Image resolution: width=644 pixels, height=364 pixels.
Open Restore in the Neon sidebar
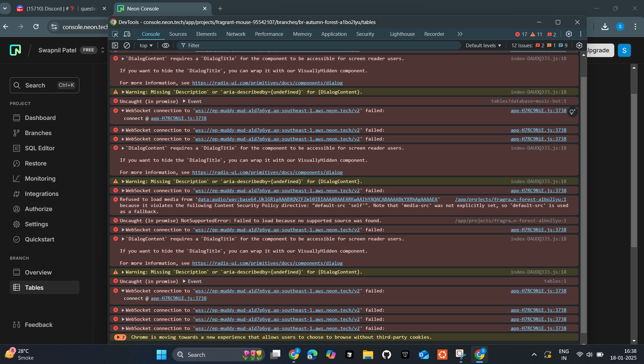(45, 163)
